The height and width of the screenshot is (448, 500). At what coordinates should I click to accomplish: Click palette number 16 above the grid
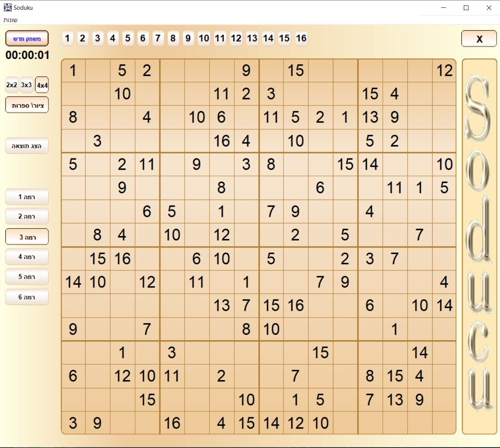click(301, 38)
